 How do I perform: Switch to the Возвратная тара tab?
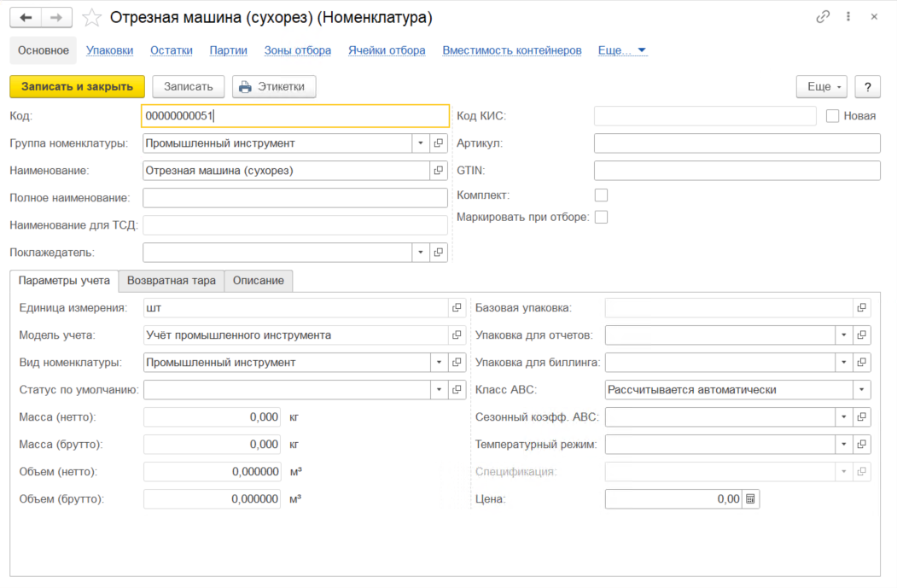(172, 281)
